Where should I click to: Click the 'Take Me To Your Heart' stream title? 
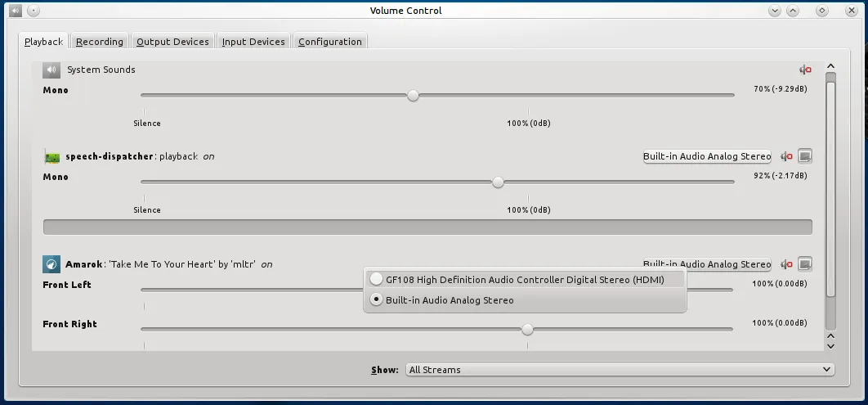pyautogui.click(x=160, y=264)
